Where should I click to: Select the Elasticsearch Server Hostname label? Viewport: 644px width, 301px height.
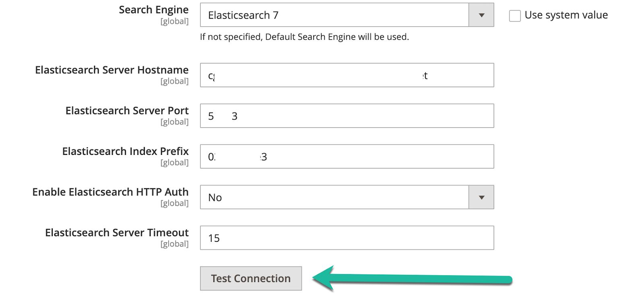click(x=111, y=70)
